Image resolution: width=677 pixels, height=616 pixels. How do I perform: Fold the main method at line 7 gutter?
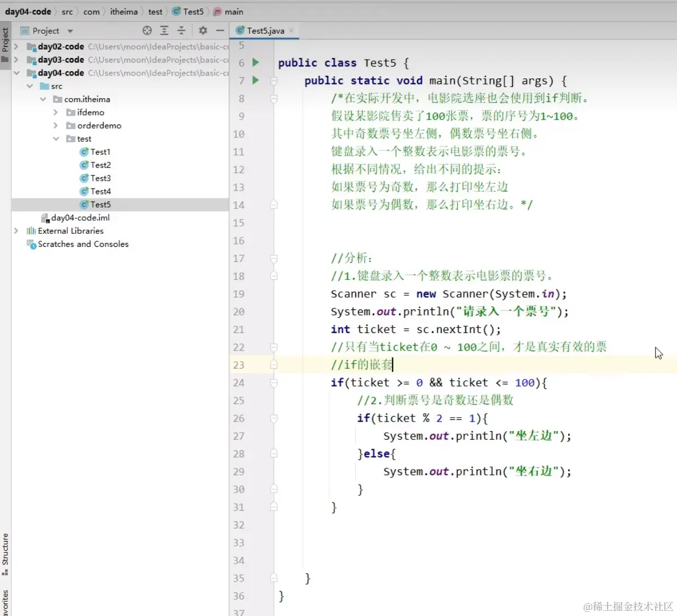coord(273,81)
